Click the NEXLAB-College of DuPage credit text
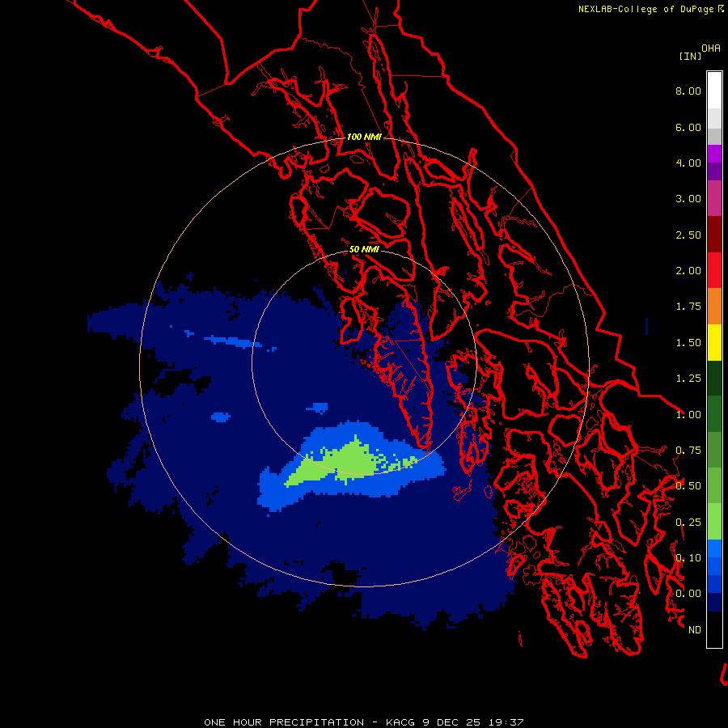728x728 pixels. coord(645,9)
